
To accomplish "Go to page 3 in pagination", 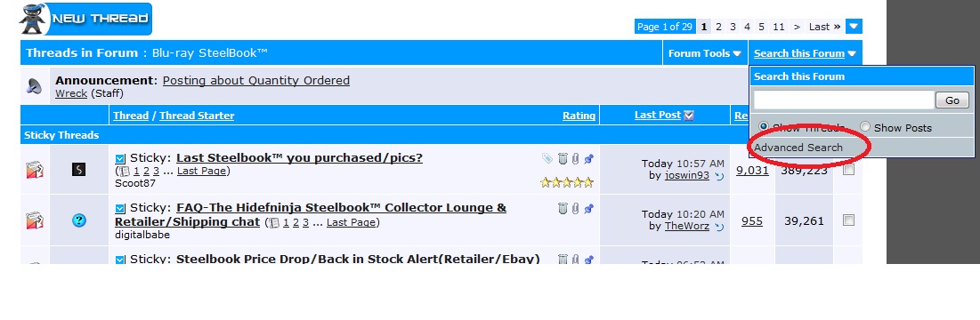I will [733, 26].
